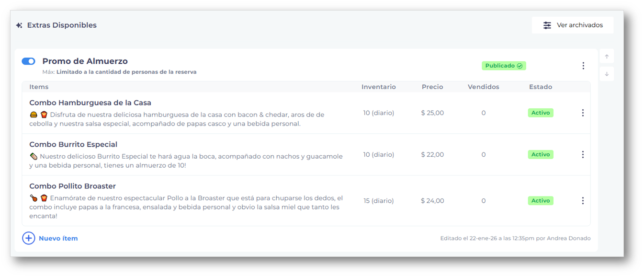Click Activo badge for Combo Burrito Especial
The image size is (644, 277).
541,155
